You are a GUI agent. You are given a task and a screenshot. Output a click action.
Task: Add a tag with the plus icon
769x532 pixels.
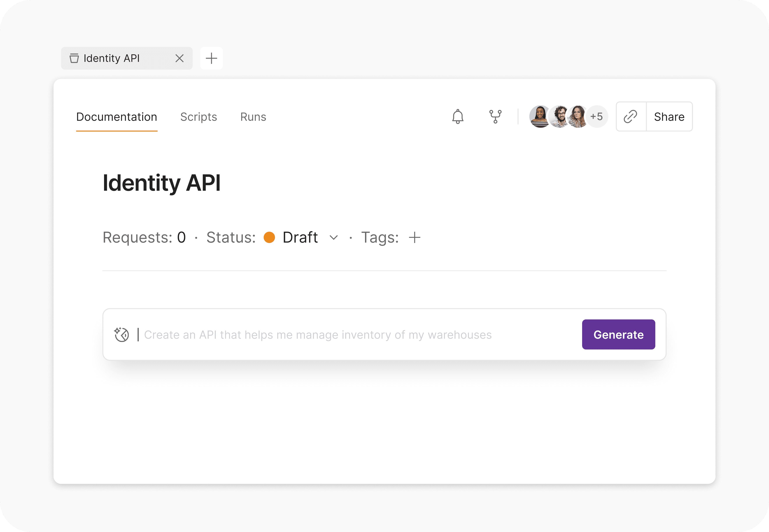(415, 238)
